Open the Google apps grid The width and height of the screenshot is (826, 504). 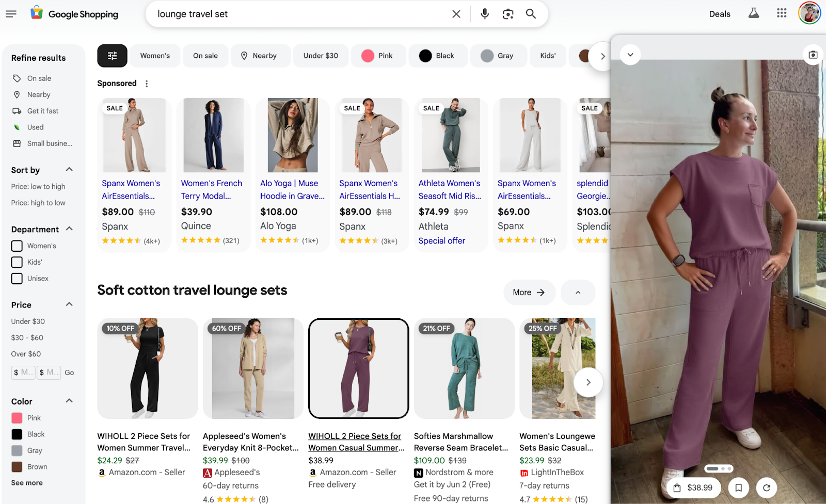click(781, 13)
